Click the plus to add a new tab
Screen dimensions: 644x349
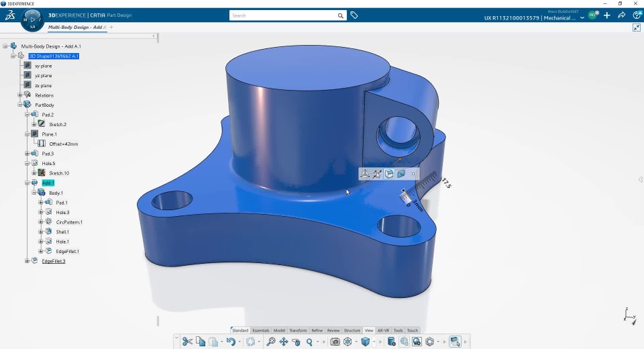point(111,27)
